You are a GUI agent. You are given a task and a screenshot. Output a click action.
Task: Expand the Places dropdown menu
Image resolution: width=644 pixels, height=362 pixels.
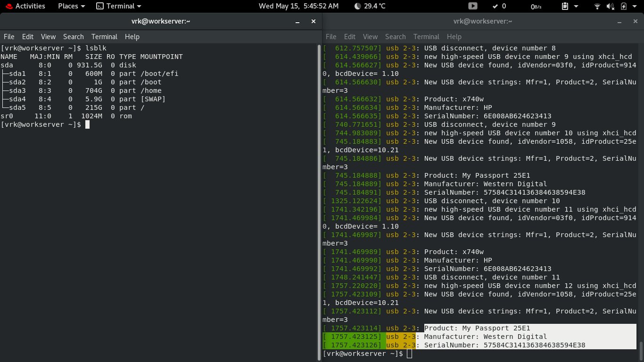click(x=71, y=6)
